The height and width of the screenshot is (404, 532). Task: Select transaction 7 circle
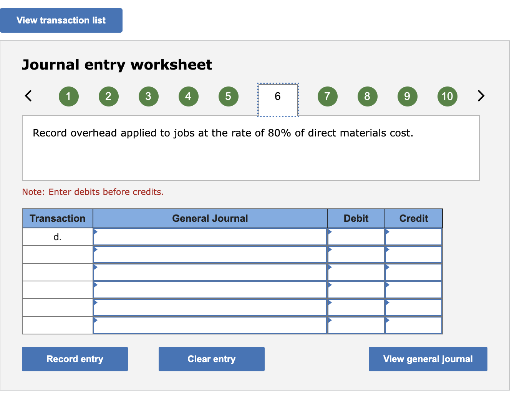coord(327,96)
